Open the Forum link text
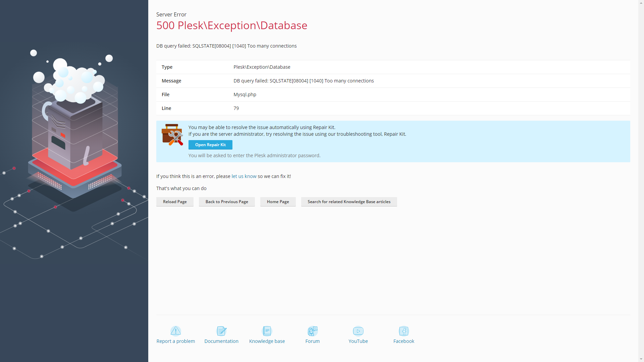 313,341
